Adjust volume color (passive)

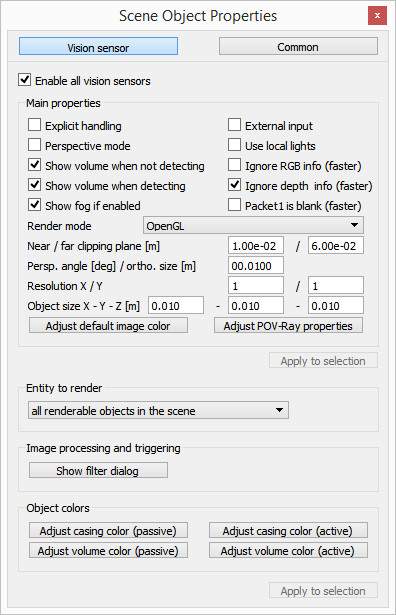point(108,550)
